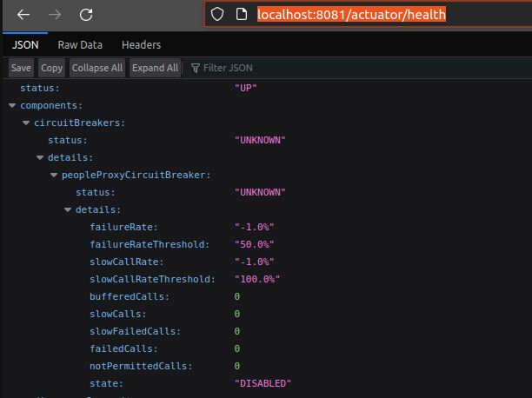Select the notPermittedCalls value 0
The image size is (532, 398).
(237, 366)
